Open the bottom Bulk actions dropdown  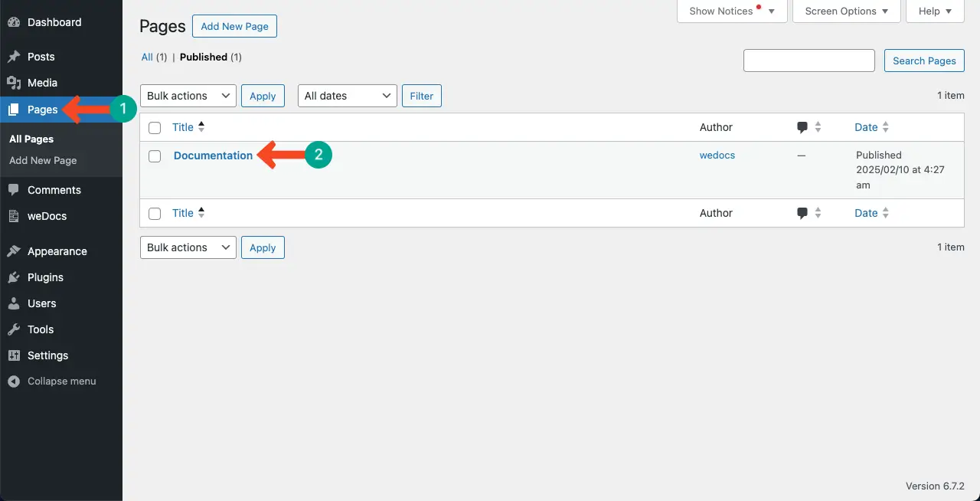point(188,247)
